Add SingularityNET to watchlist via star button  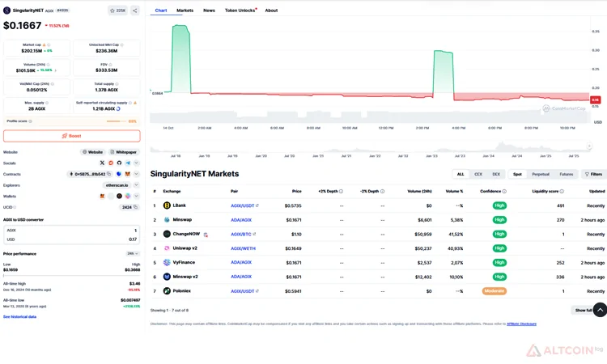click(117, 11)
